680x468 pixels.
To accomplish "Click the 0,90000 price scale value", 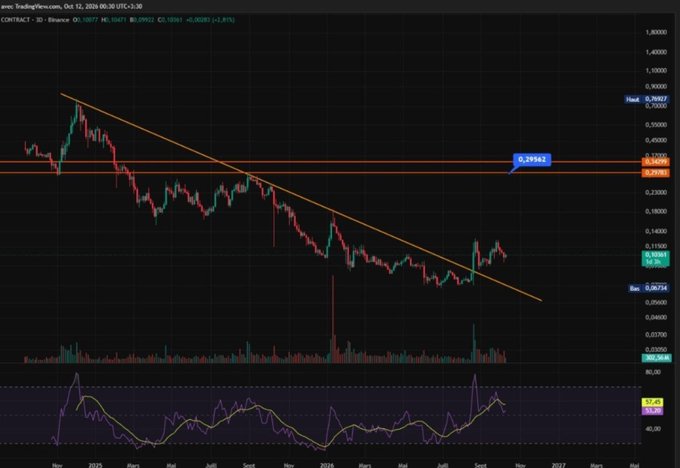I will 656,87.
